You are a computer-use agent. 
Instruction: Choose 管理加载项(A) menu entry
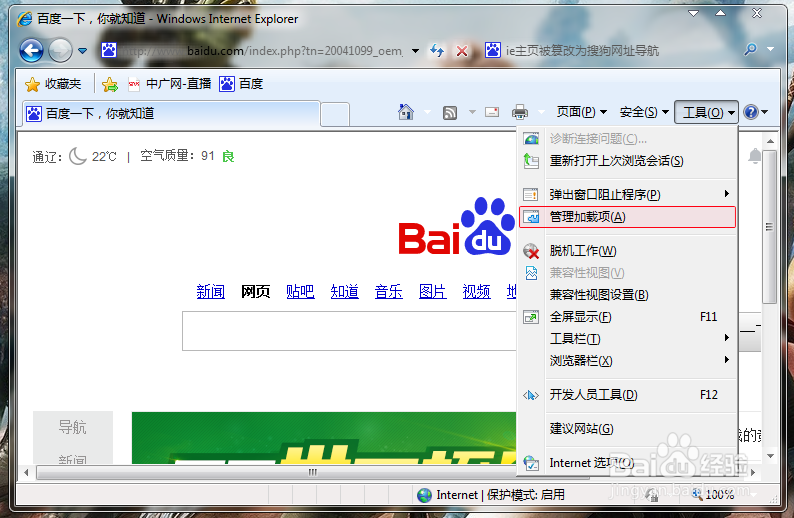click(627, 217)
